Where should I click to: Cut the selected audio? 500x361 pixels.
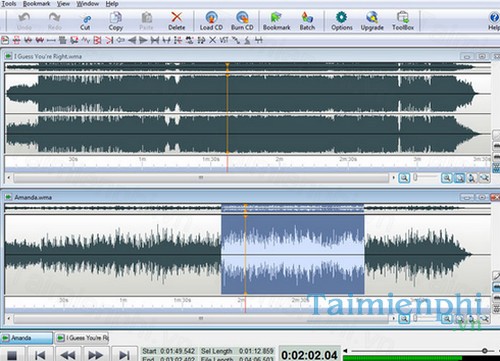point(85,21)
